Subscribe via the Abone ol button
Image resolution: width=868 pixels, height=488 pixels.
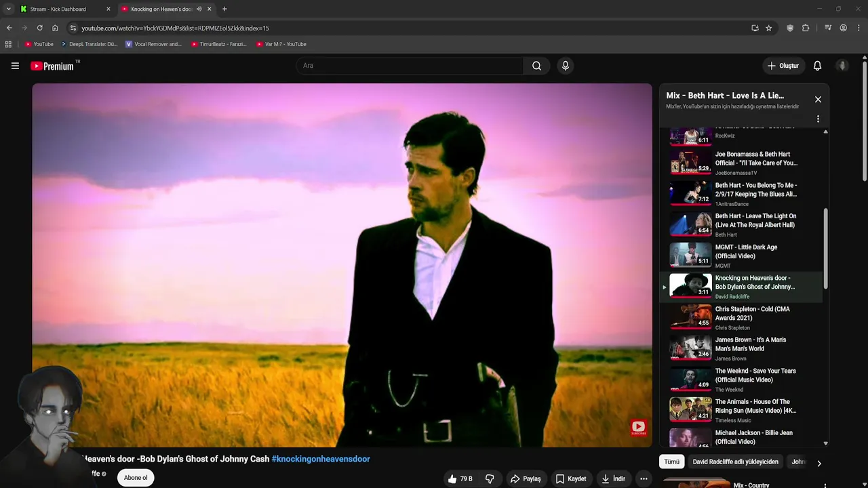tap(136, 478)
